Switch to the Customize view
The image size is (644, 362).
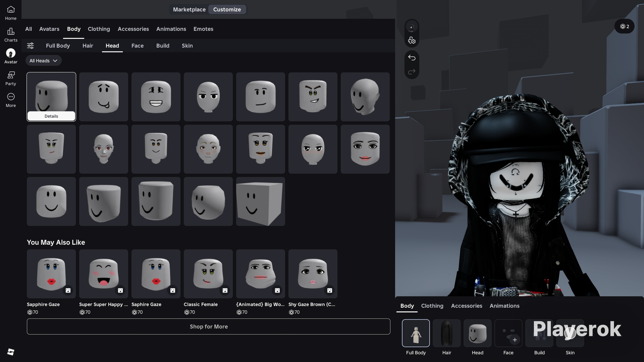tap(227, 9)
